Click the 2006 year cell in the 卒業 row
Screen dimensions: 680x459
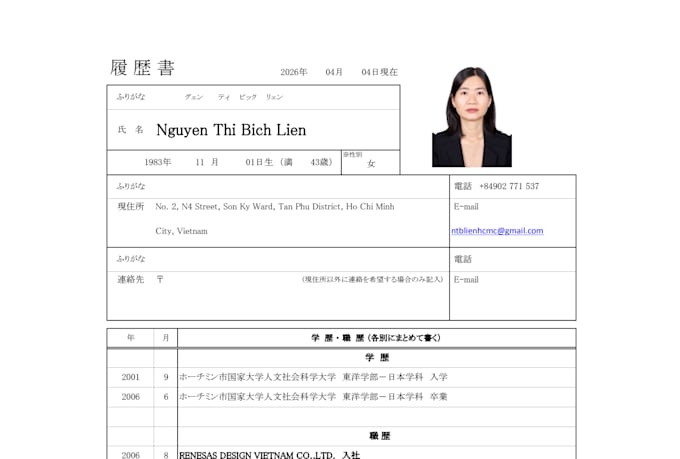(x=131, y=397)
